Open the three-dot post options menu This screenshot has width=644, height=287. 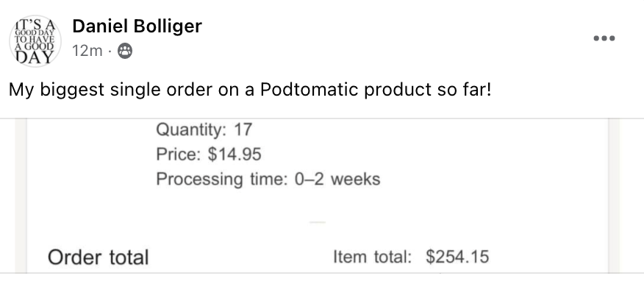pos(604,38)
